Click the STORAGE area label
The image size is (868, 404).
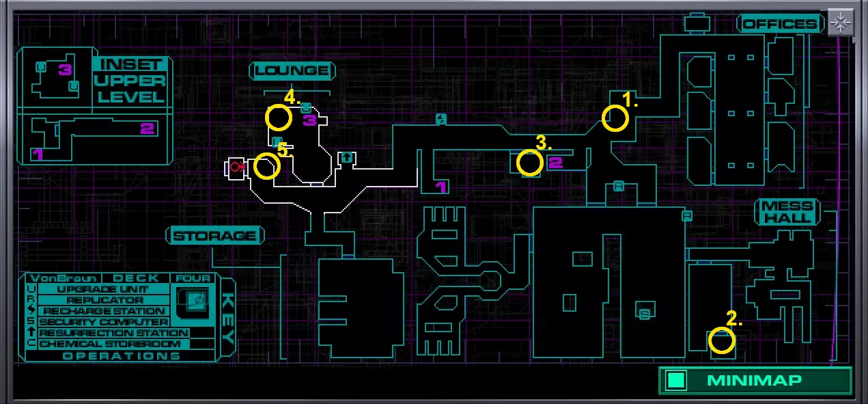[215, 237]
